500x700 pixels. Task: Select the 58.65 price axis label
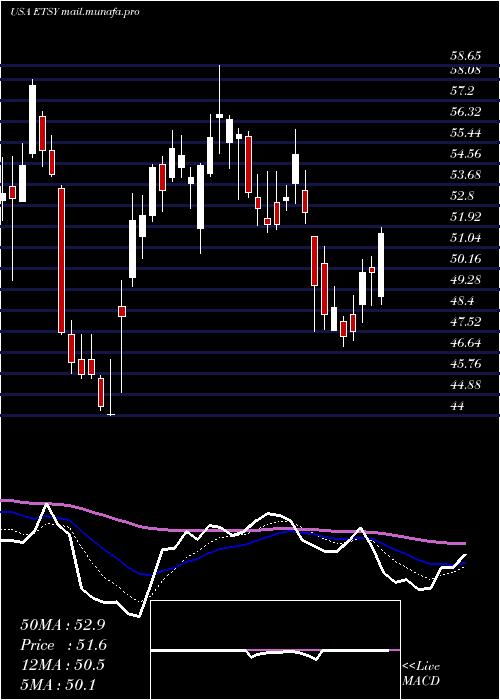point(466,56)
